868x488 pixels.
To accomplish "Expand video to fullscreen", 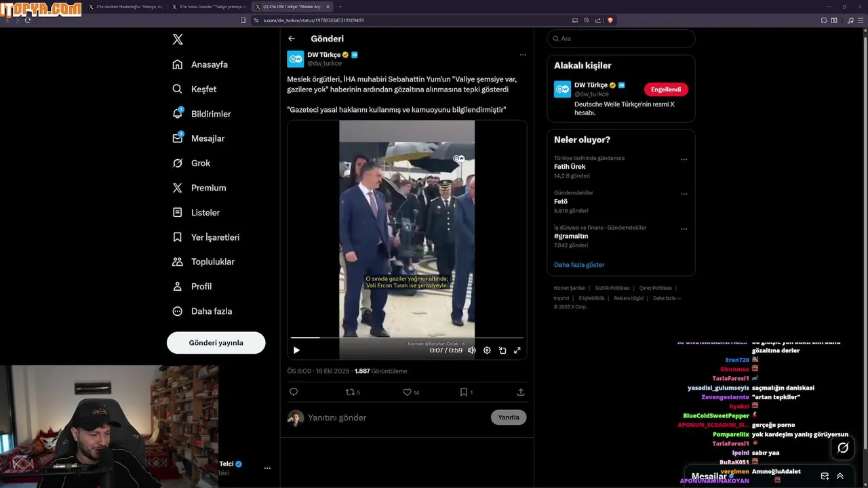I will pyautogui.click(x=517, y=350).
